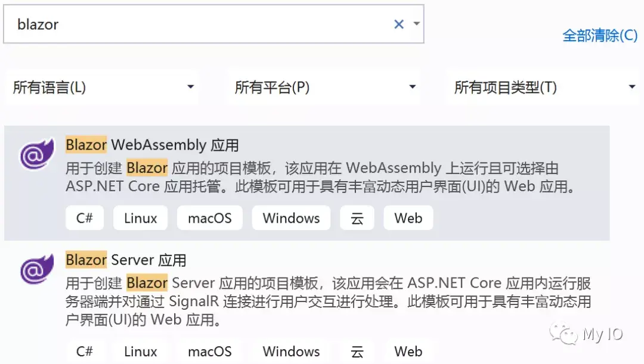Select the C# tag under Blazor WebAssembly 应用
The width and height of the screenshot is (644, 364).
click(85, 218)
